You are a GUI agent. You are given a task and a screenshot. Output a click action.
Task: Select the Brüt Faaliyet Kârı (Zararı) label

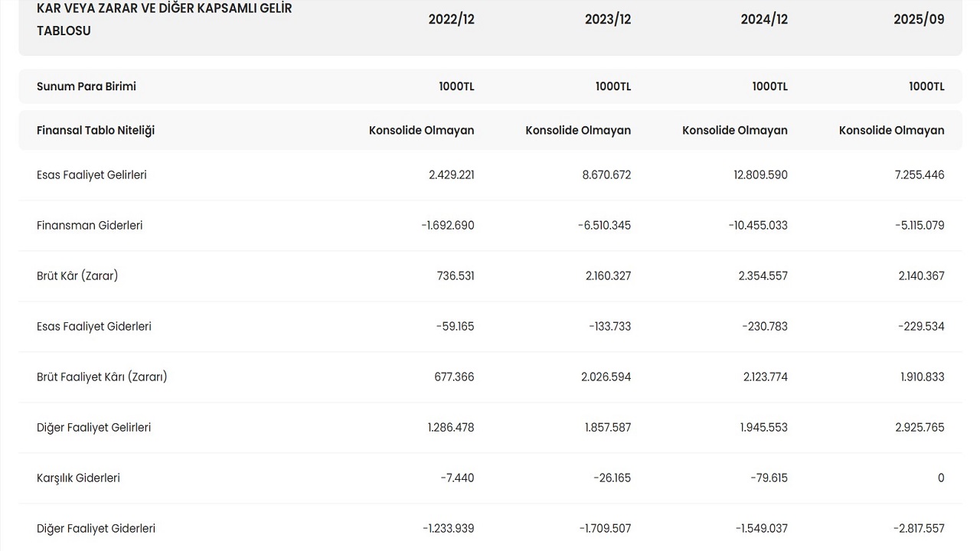[102, 377]
